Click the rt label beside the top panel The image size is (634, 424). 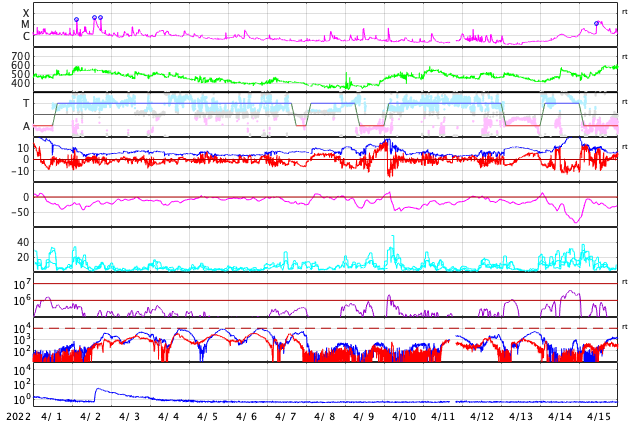click(x=624, y=12)
